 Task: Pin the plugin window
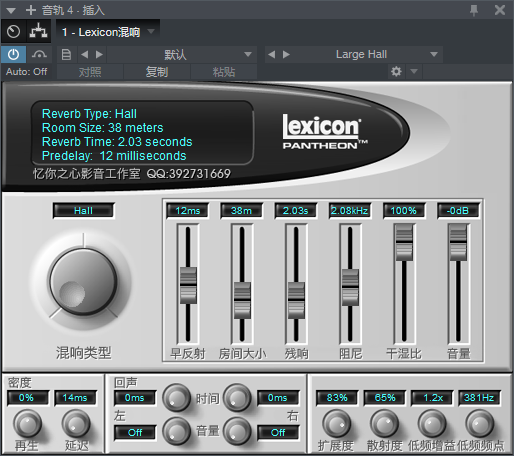[x=474, y=10]
